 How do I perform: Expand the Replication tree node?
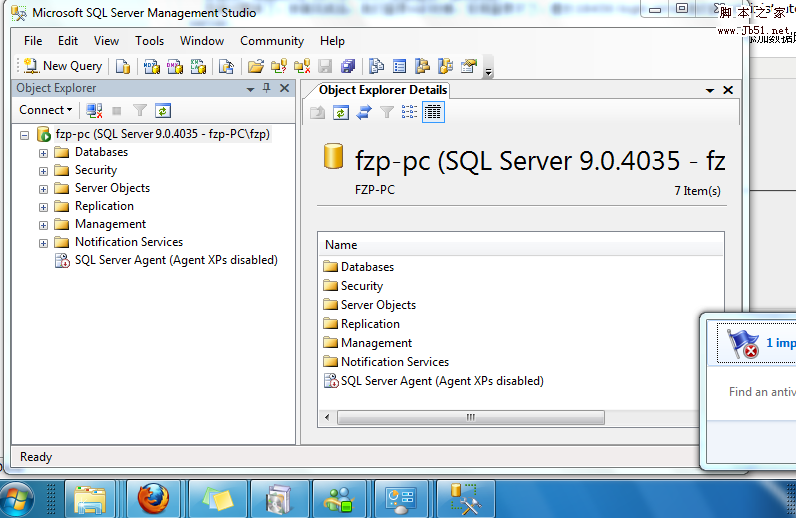(43, 207)
